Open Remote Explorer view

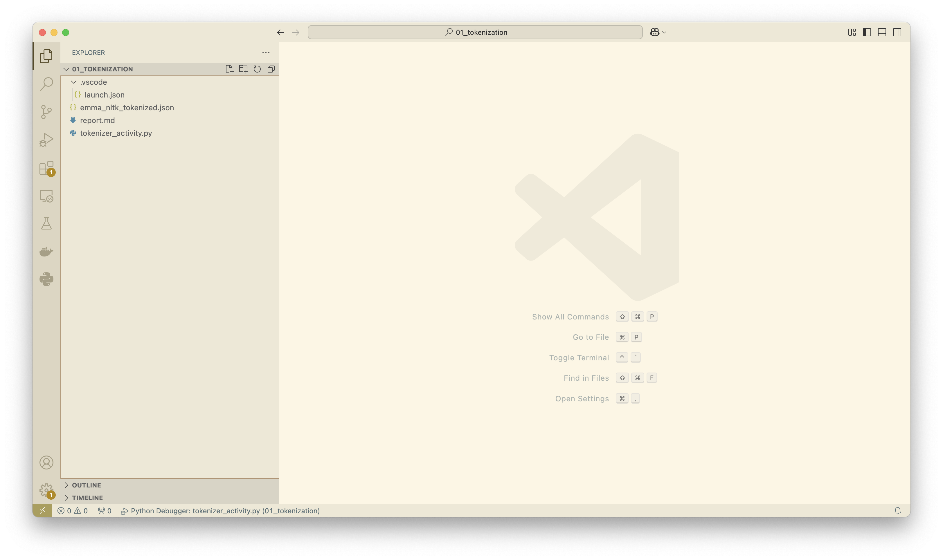46,196
